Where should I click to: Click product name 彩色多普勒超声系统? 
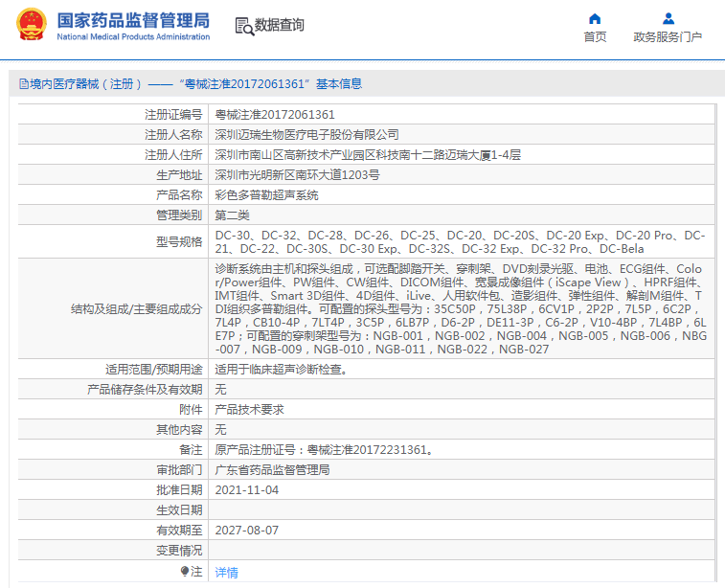pos(267,195)
